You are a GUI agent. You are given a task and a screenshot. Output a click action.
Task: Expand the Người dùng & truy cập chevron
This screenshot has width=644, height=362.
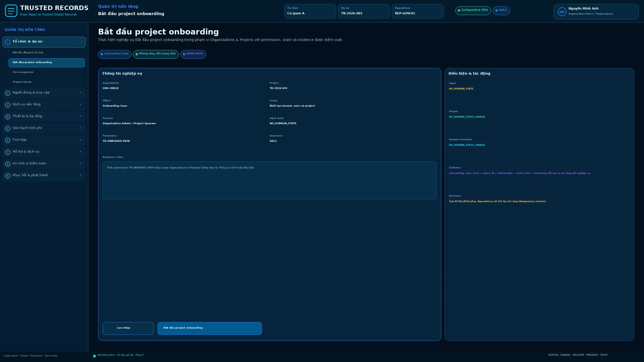coord(81,93)
